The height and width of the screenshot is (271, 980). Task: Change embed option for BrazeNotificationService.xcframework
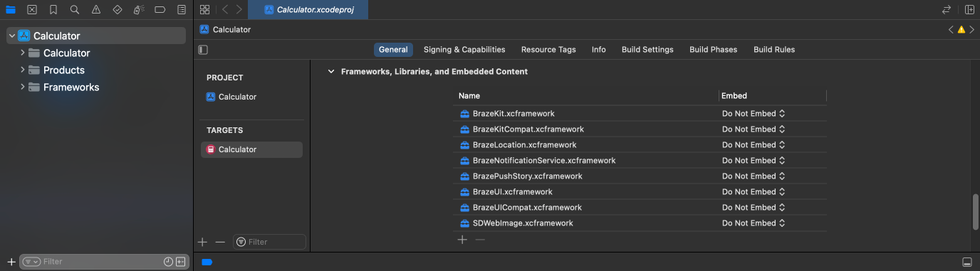point(754,161)
